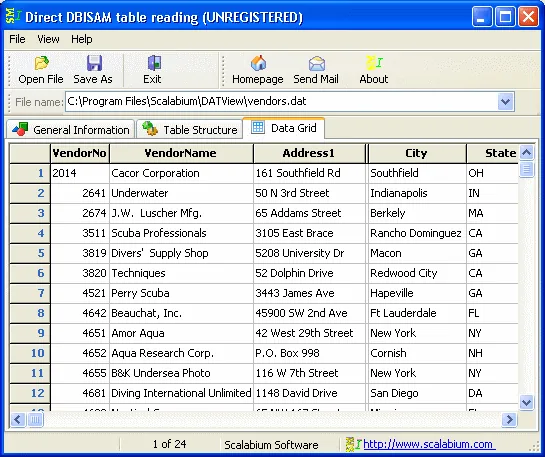The height and width of the screenshot is (457, 545).
Task: Click the Send Mail envelope icon
Action: pos(317,64)
